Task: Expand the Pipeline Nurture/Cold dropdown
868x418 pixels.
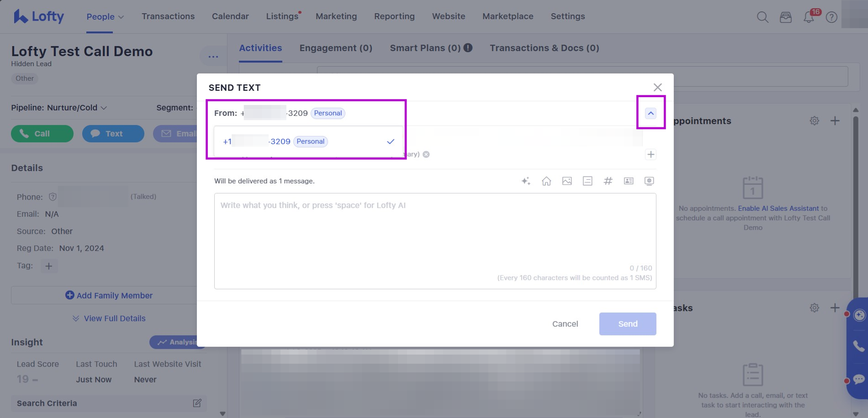Action: (59, 108)
